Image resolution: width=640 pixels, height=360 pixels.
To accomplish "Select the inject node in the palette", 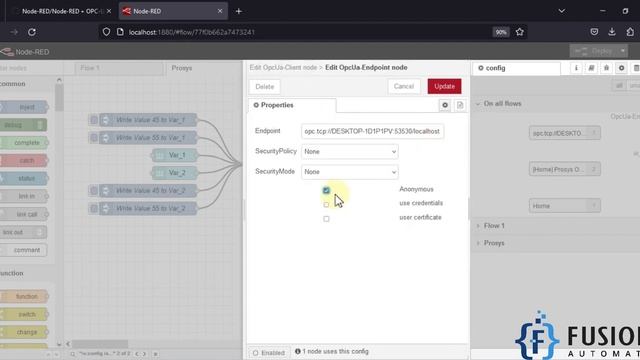I will 24,107.
